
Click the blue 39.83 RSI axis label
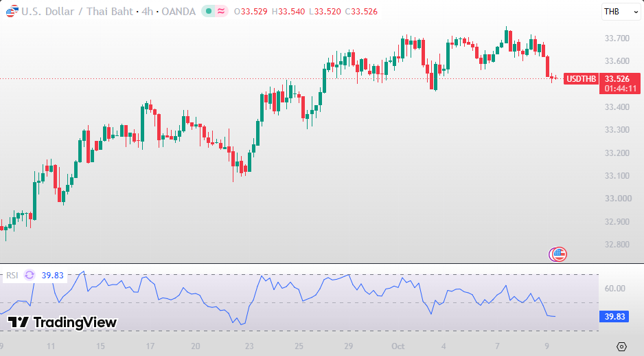point(614,317)
